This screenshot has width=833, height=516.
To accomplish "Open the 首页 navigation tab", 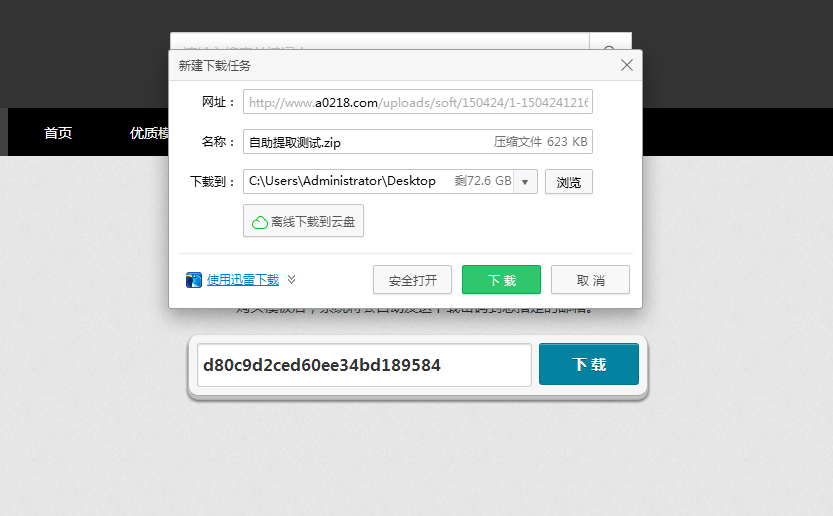I will point(58,133).
